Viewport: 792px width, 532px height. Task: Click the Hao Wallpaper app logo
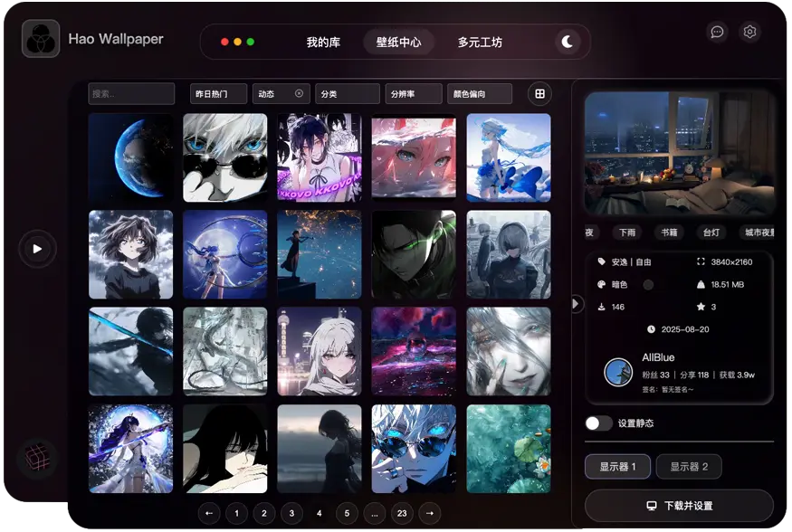pos(41,39)
